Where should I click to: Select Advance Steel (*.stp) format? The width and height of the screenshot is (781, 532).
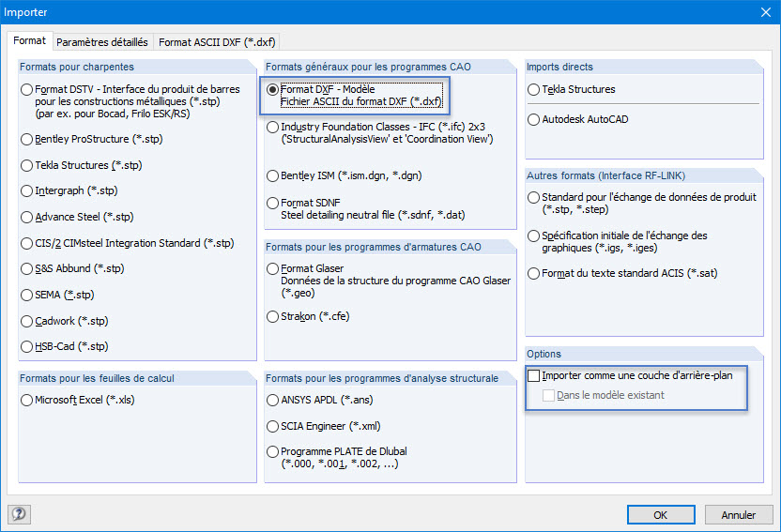27,217
